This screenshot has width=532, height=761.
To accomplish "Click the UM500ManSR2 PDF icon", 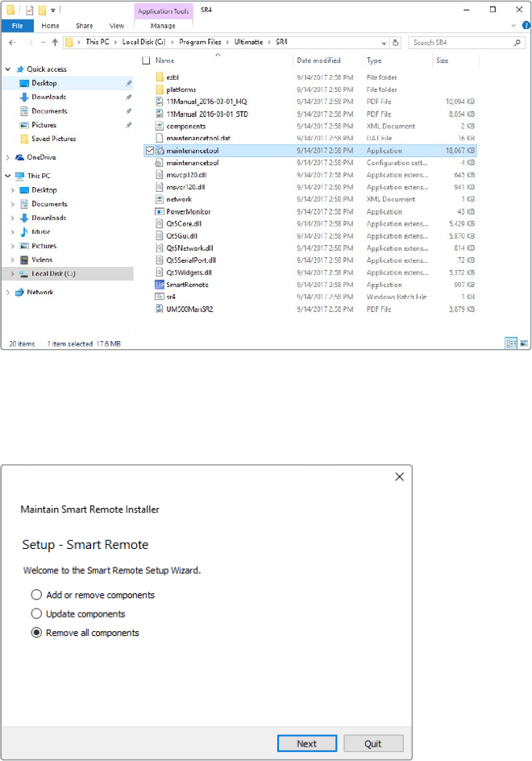I will click(160, 309).
